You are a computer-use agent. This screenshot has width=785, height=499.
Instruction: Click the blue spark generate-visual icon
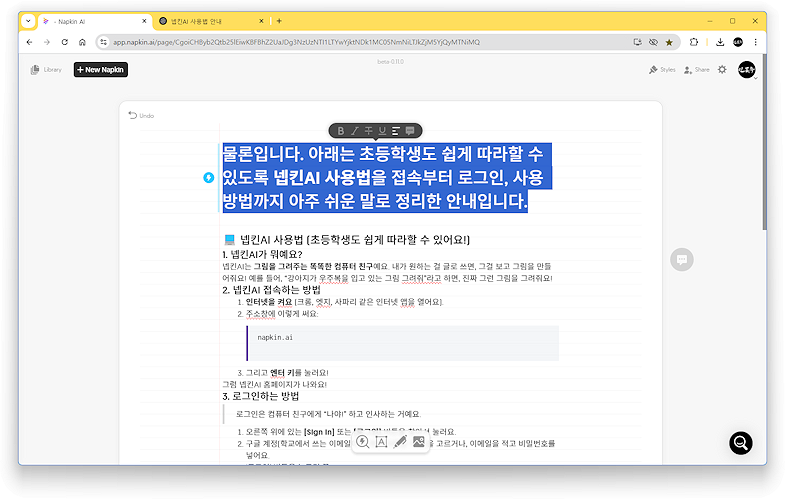[209, 177]
